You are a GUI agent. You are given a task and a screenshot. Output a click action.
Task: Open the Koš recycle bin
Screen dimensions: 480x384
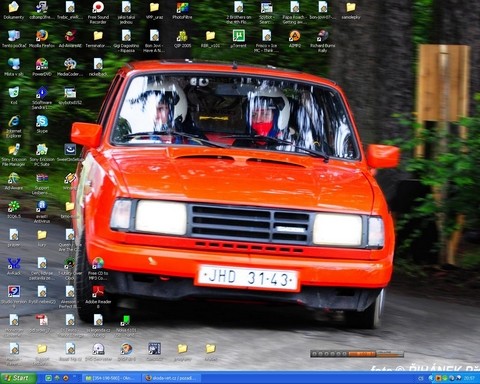pyautogui.click(x=14, y=96)
